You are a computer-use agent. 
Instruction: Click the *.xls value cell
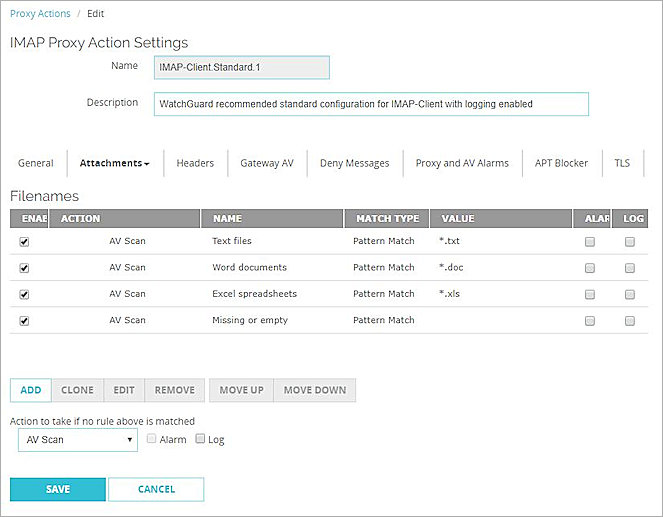(449, 294)
